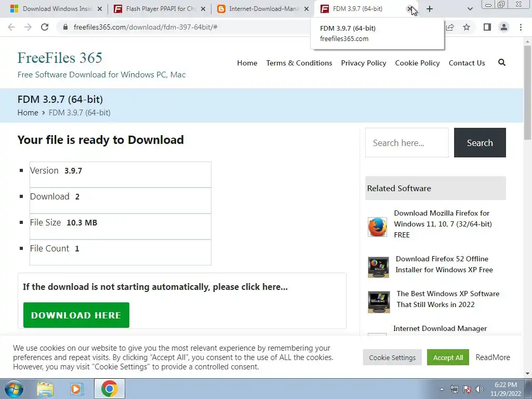Screen dimensions: 532x399
Task: Click the 'File Size 10.3 MB' row
Action: point(120,227)
